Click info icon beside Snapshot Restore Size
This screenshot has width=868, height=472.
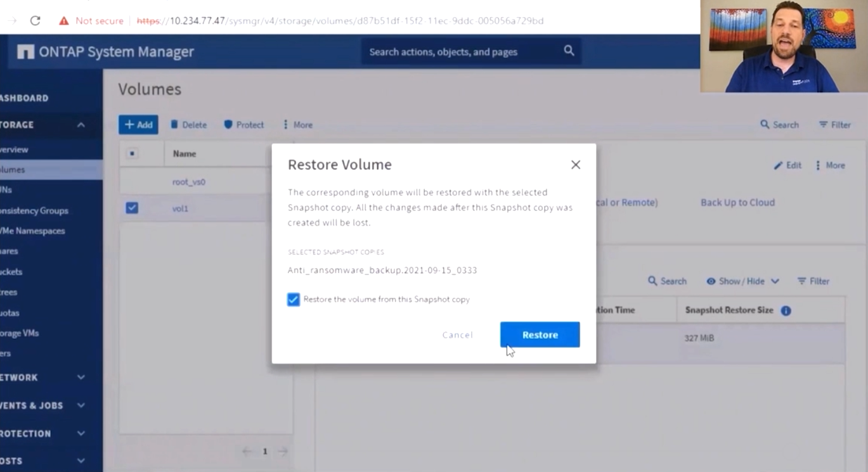click(x=786, y=310)
